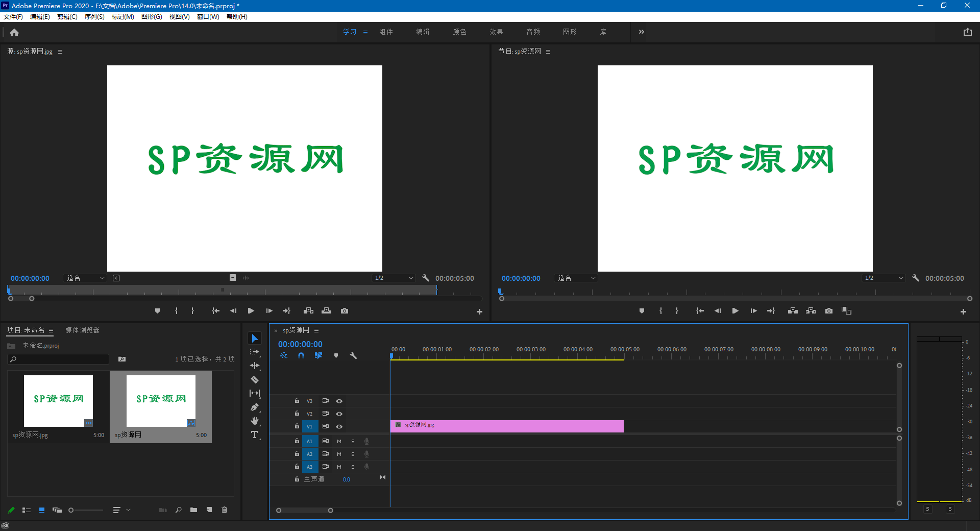The image size is (980, 531).
Task: Toggle Snap magnet in timeline
Action: point(301,355)
